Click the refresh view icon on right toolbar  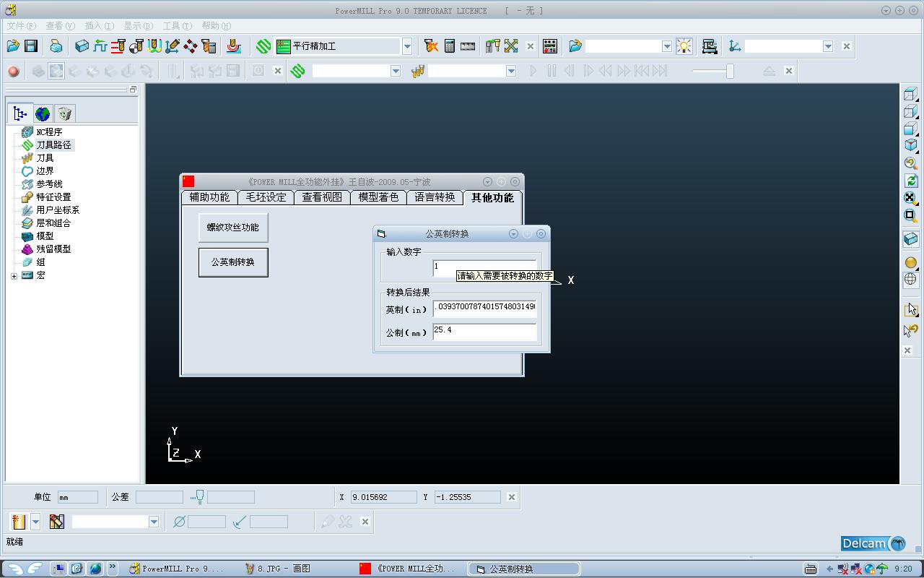click(910, 181)
